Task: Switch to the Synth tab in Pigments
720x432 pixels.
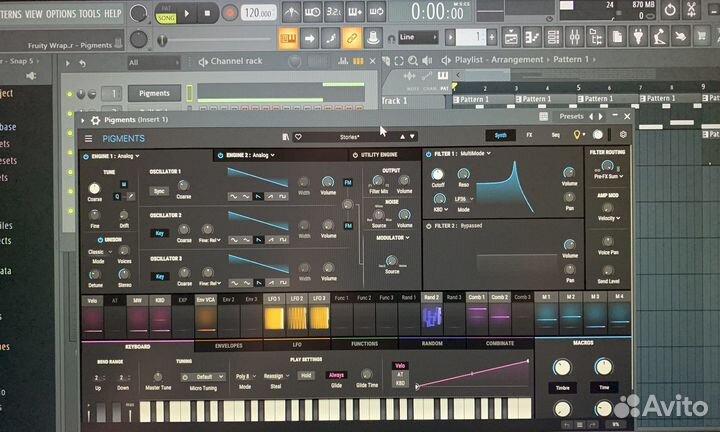Action: click(501, 135)
